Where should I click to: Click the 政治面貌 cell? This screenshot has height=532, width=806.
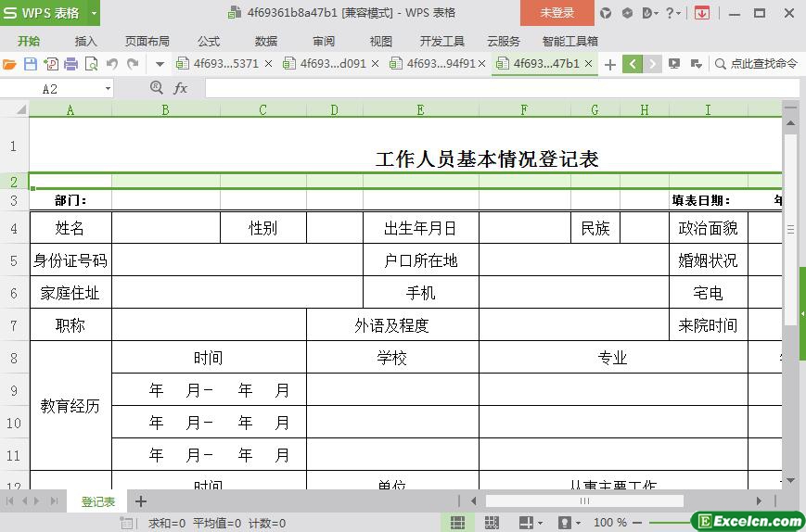click(x=709, y=227)
